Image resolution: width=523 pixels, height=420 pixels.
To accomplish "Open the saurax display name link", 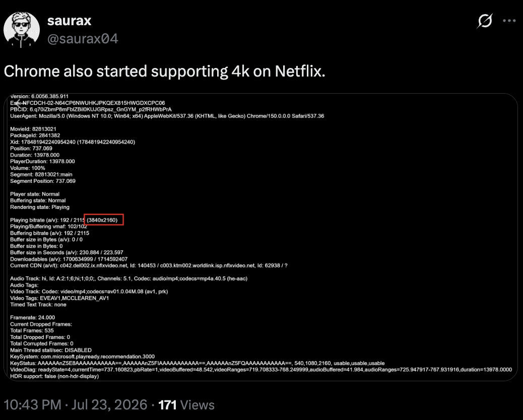I will (70, 21).
